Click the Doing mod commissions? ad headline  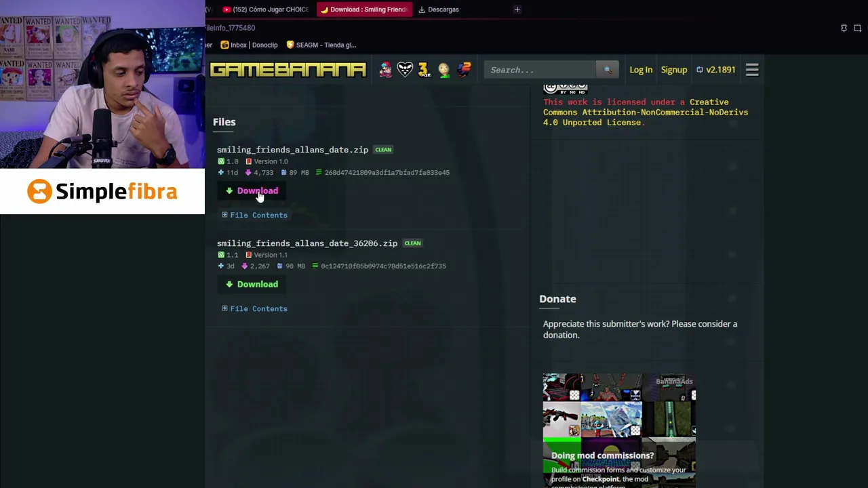click(x=602, y=455)
